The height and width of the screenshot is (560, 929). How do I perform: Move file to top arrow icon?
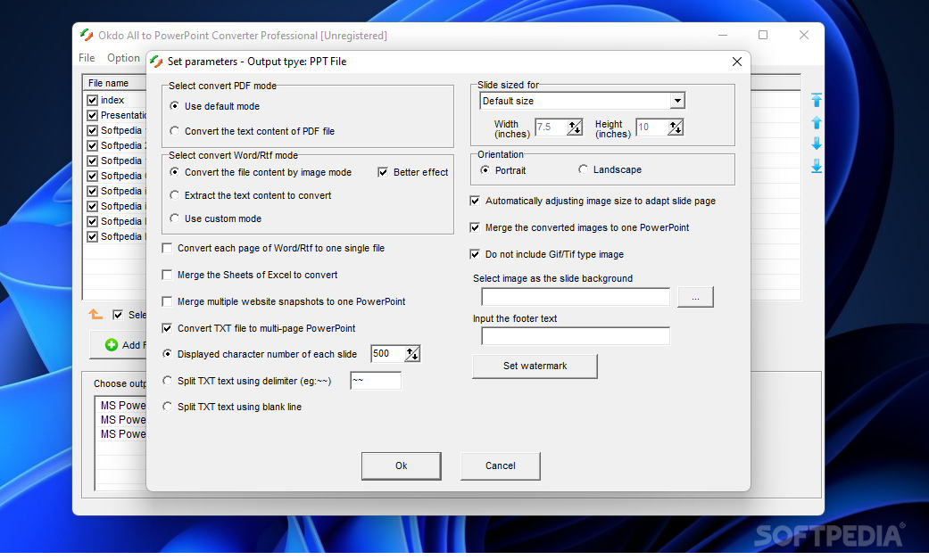[817, 100]
